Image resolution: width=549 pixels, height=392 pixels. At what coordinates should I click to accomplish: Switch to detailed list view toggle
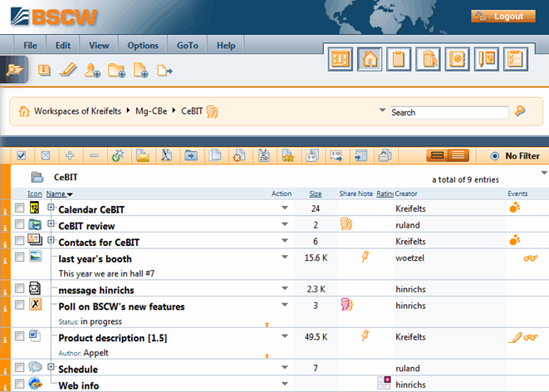[x=458, y=155]
